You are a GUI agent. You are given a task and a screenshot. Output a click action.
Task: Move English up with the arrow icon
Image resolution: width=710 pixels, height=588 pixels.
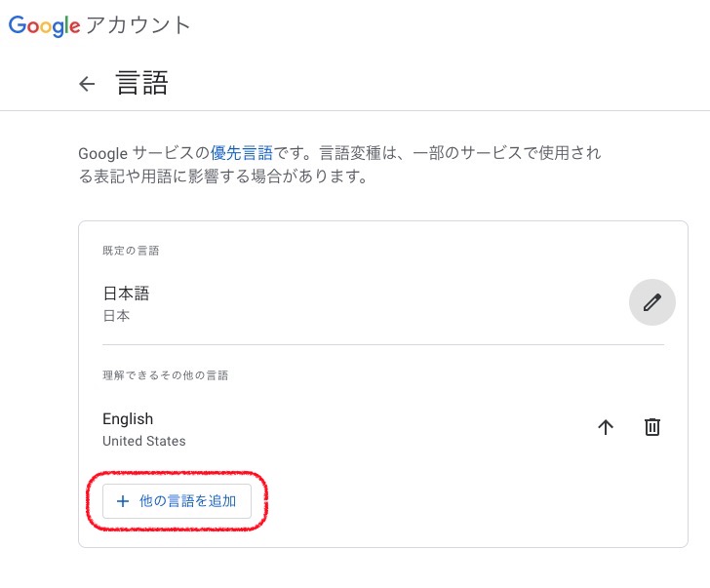click(x=606, y=427)
